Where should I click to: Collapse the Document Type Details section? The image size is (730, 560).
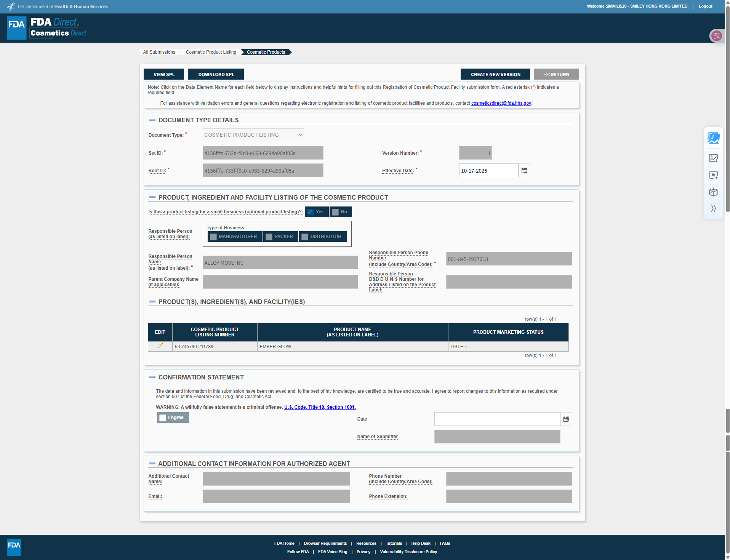pos(152,120)
